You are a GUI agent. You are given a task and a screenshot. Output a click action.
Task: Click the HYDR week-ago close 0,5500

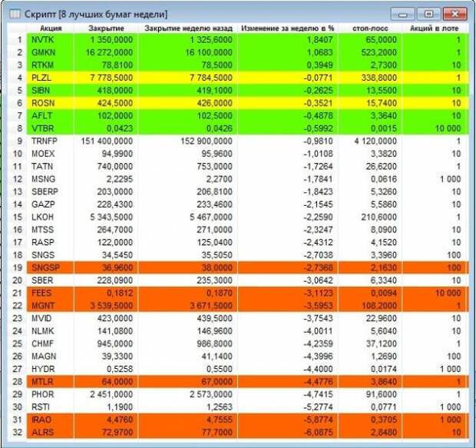click(x=219, y=370)
